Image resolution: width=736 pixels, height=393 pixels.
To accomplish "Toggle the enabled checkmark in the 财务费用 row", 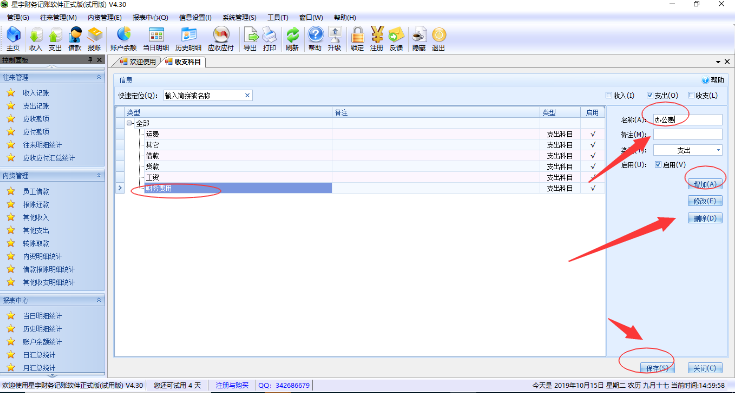I will click(x=593, y=188).
